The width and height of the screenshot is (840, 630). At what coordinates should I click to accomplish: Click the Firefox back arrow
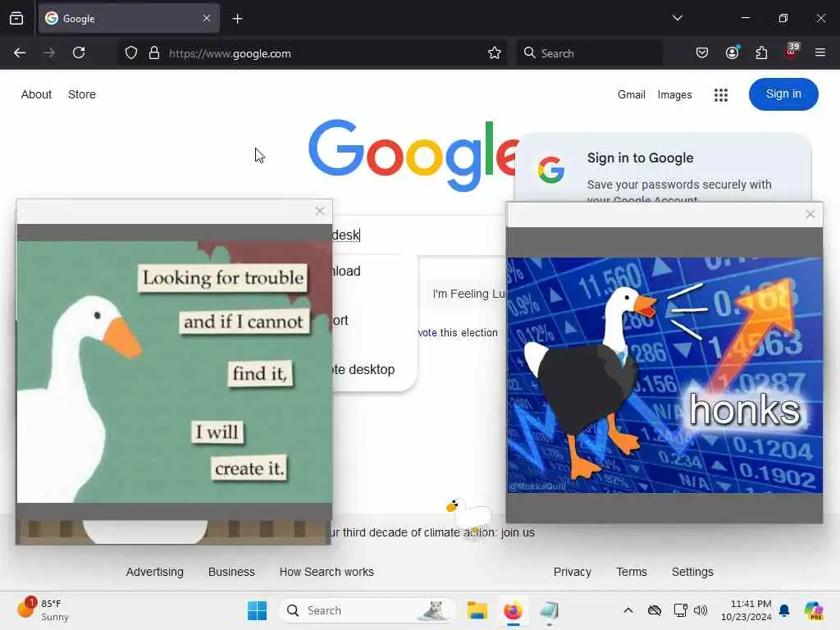point(20,52)
